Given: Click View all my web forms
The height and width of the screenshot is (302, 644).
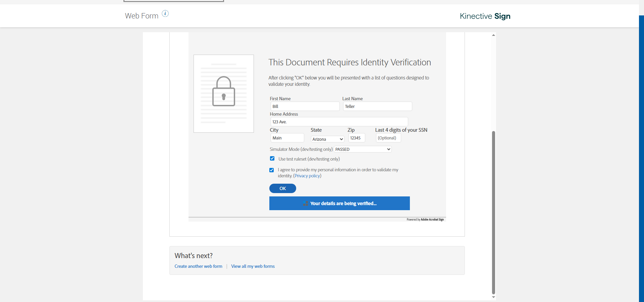Looking at the screenshot, I should [253, 266].
